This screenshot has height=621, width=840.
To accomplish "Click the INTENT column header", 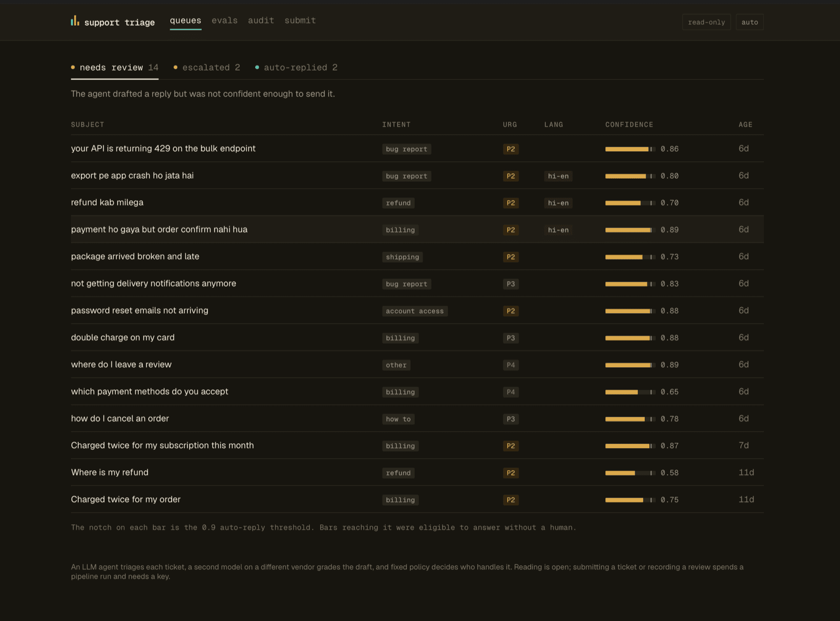I will 396,125.
